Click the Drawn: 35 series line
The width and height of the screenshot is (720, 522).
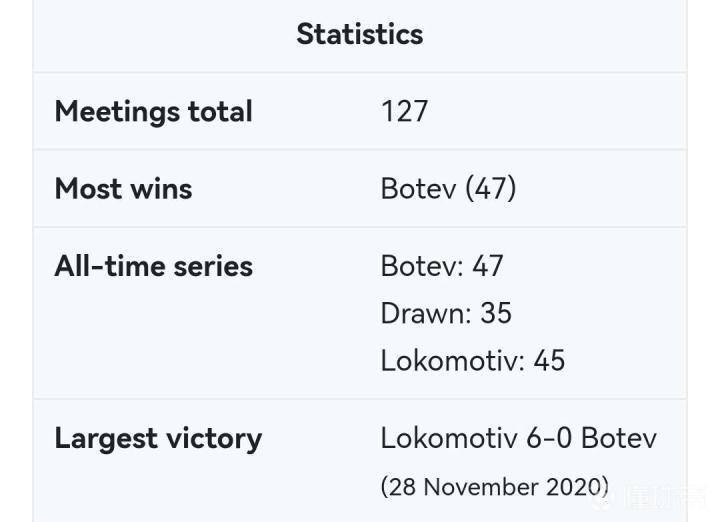[x=445, y=313]
